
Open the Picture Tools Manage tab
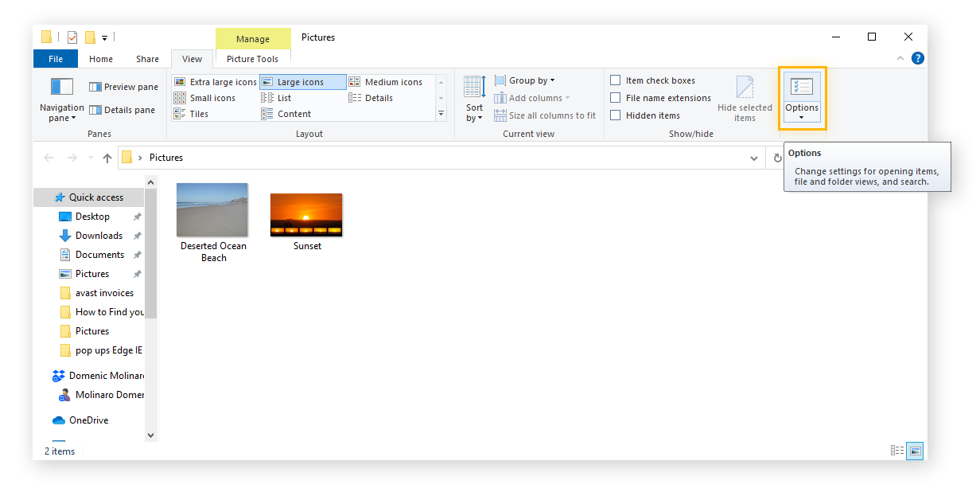pos(253,38)
